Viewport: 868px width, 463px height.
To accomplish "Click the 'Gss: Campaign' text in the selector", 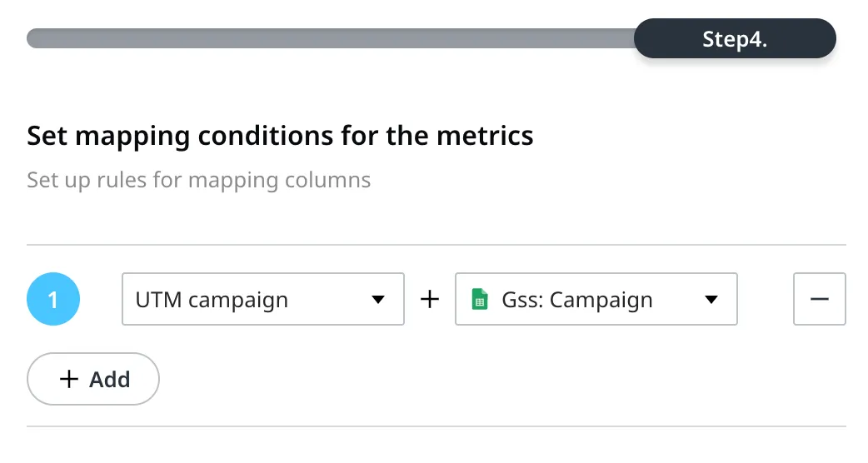I will pyautogui.click(x=576, y=300).
